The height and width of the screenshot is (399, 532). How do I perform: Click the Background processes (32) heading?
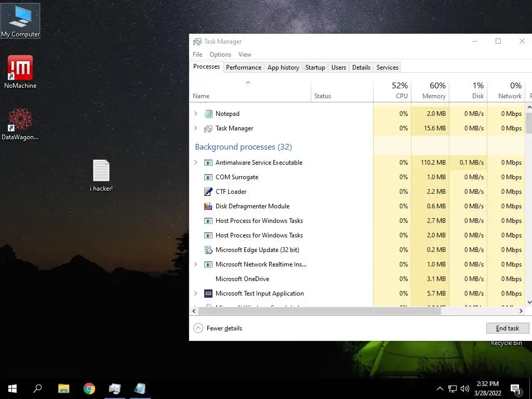243,147
